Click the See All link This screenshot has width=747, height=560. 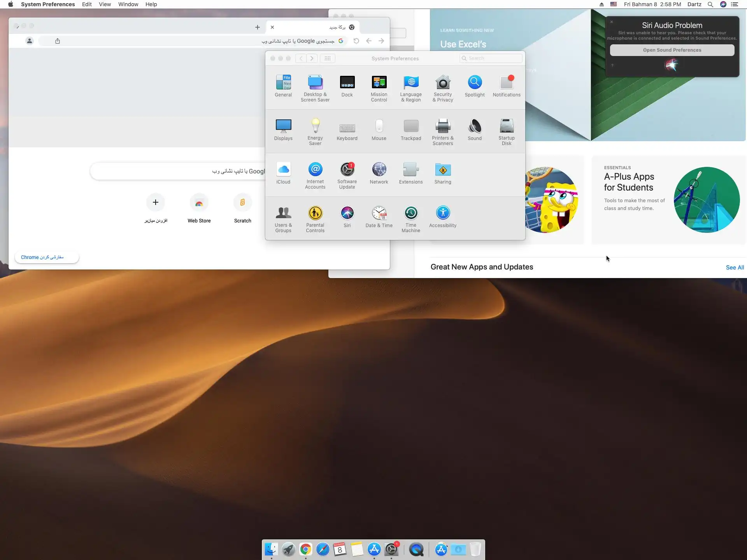click(x=735, y=268)
